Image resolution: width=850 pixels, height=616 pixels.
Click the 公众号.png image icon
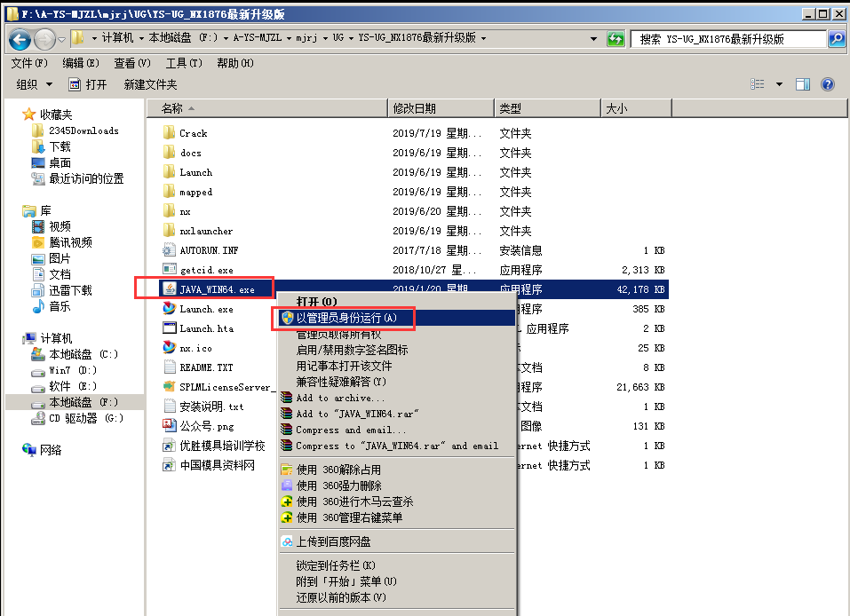170,425
